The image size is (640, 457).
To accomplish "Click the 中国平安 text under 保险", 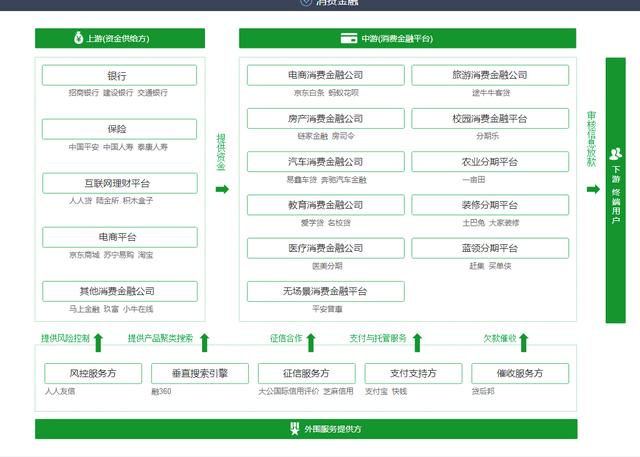I will 84,147.
